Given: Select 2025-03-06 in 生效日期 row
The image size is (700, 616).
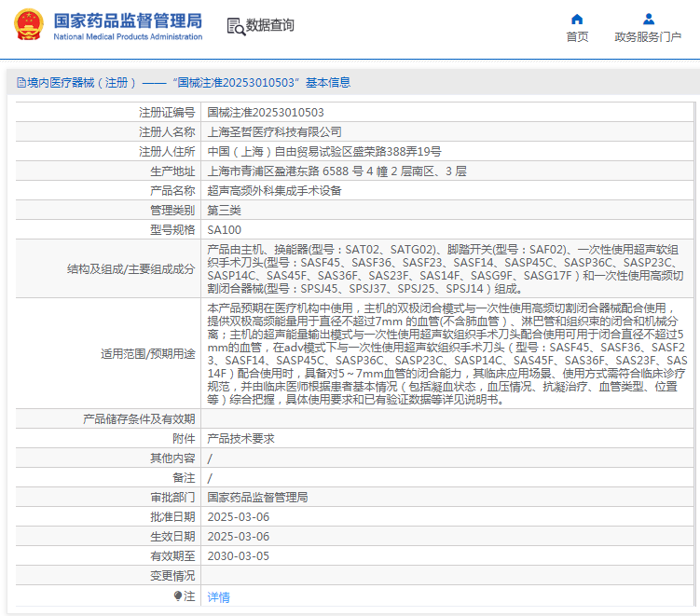Looking at the screenshot, I should [239, 537].
